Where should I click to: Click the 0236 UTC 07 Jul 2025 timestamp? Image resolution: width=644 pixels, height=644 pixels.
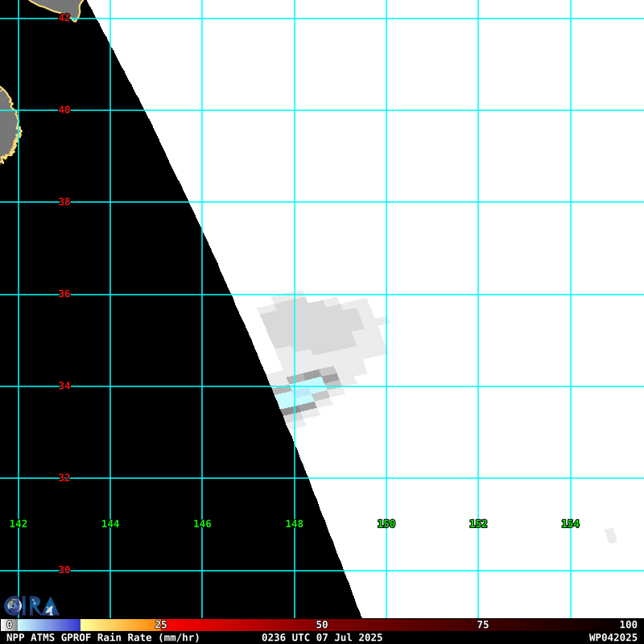pyautogui.click(x=322, y=638)
